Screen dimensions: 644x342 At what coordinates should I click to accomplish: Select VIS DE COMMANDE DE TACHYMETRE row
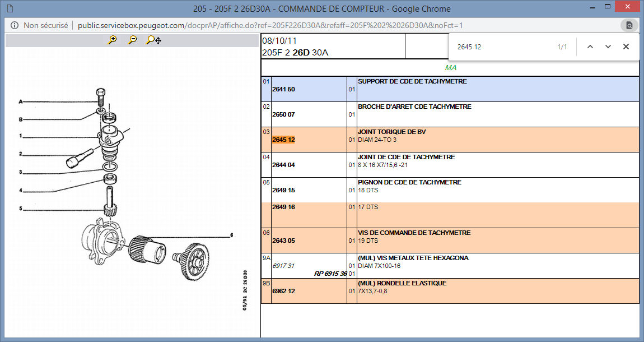(414, 233)
